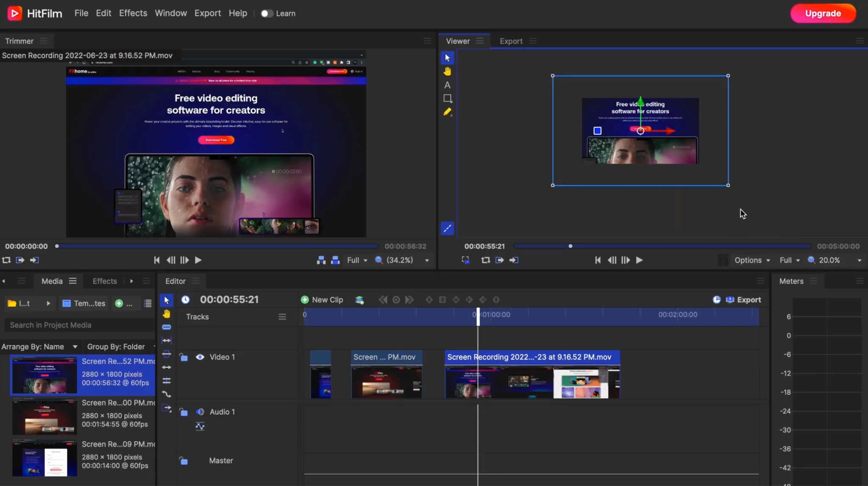Screen dimensions: 868x486
Task: Click the add keyframe diamond icon
Action: (x=429, y=300)
